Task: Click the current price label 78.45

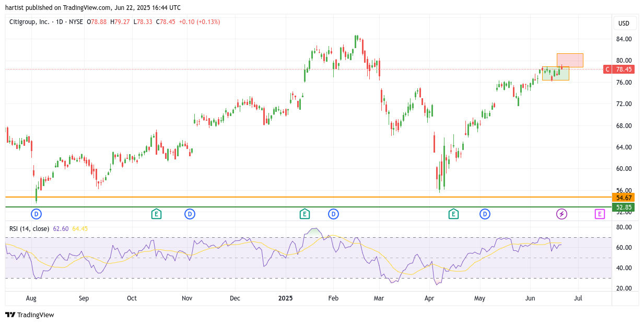Action: point(624,70)
